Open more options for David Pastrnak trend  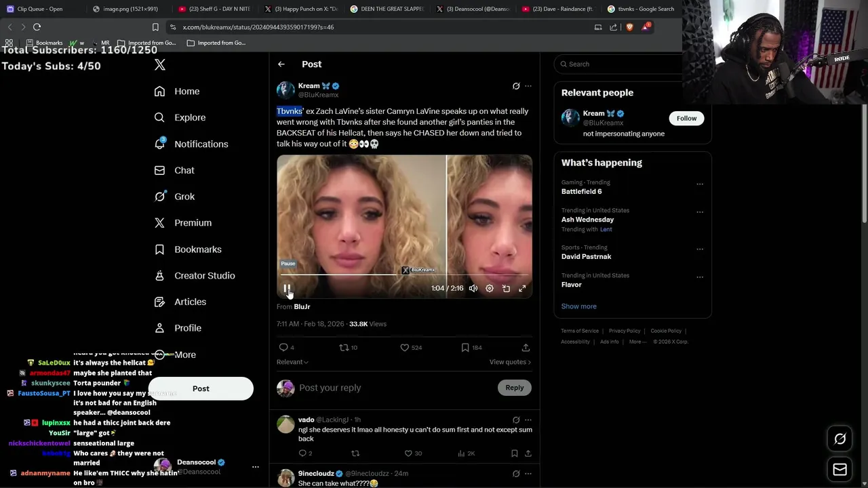(700, 249)
